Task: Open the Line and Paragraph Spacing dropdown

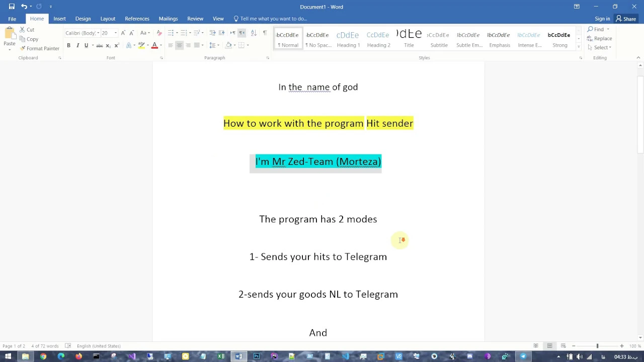Action: point(214,45)
